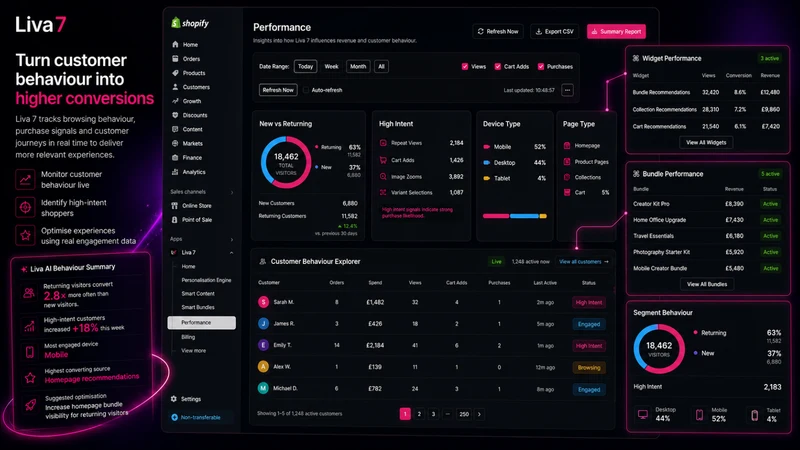Select the All date range
Screen dimensions: 800x450
click(381, 66)
